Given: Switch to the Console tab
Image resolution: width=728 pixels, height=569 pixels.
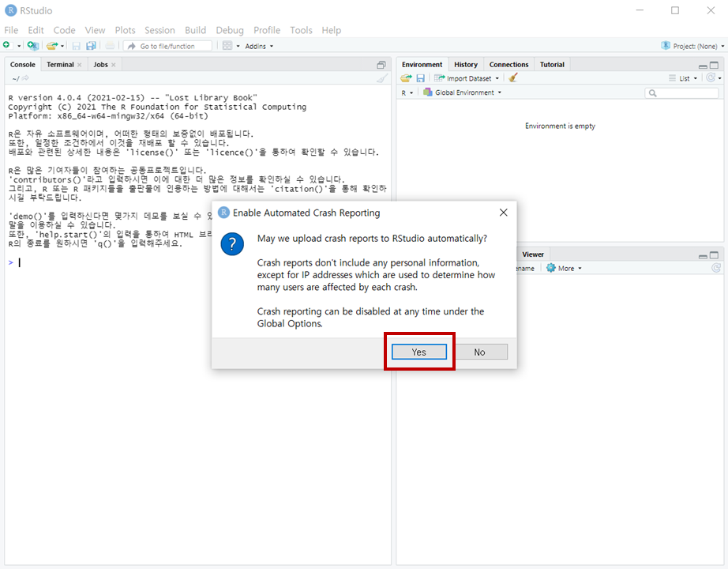Looking at the screenshot, I should [x=23, y=65].
